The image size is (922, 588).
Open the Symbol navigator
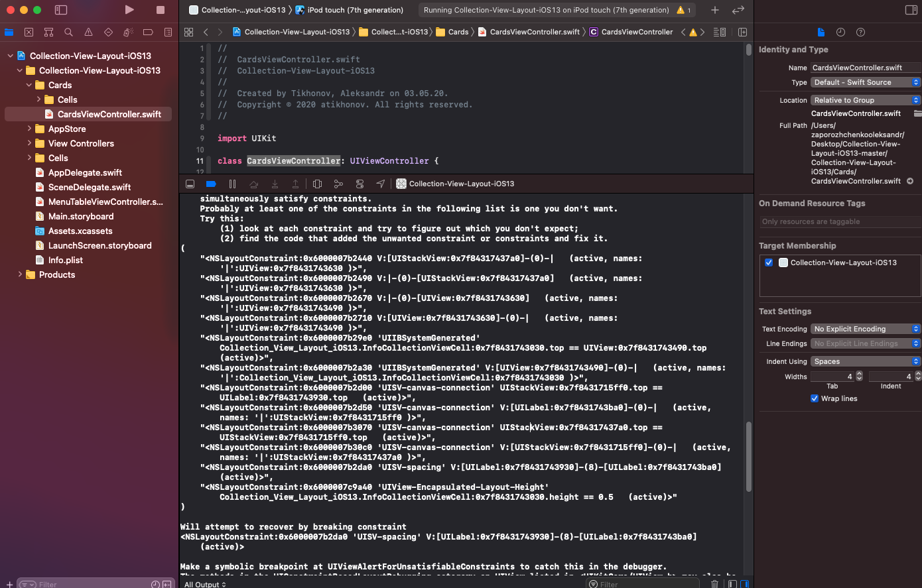(x=48, y=32)
